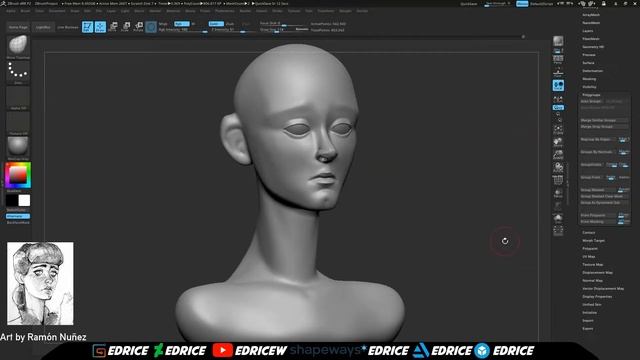This screenshot has width=640, height=360.
Task: Click the BPR render icon at top of right shelf
Action: (x=558, y=41)
